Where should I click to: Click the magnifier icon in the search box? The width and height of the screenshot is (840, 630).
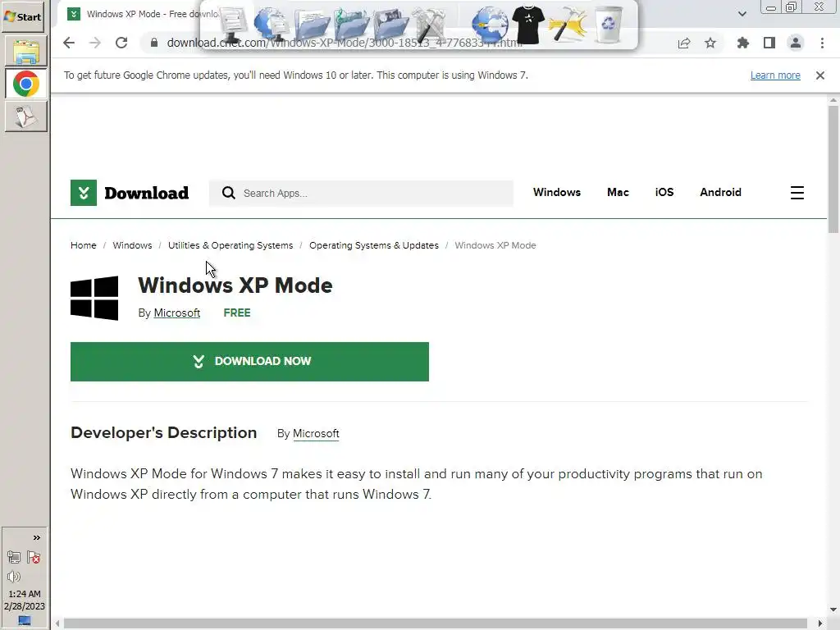(x=229, y=193)
